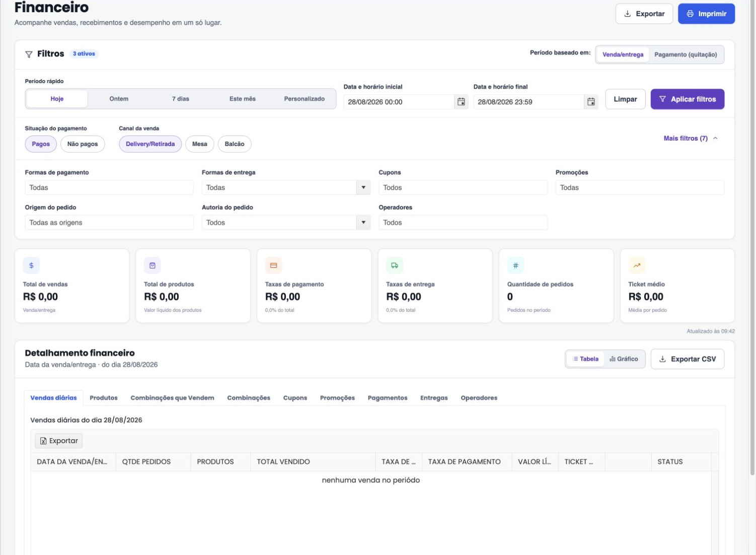Collapse the Mais filtros (7) section

pos(691,138)
